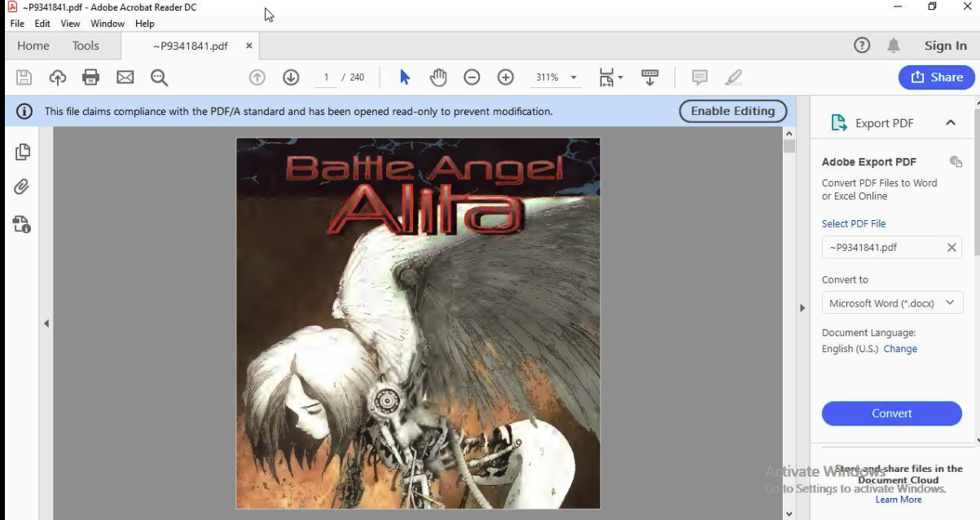The width and height of the screenshot is (980, 520).
Task: Upload file to cloud icon
Action: click(57, 77)
